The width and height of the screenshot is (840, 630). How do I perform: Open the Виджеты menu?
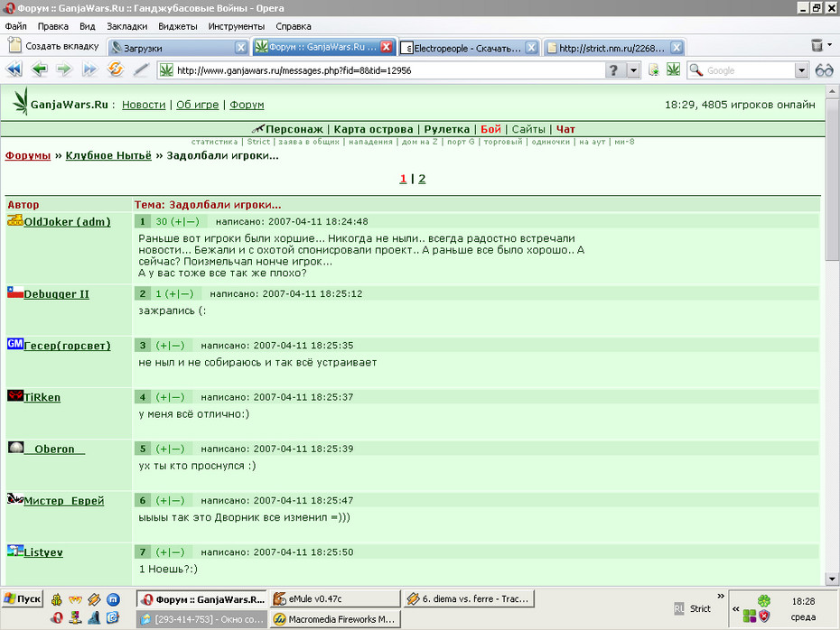click(177, 26)
